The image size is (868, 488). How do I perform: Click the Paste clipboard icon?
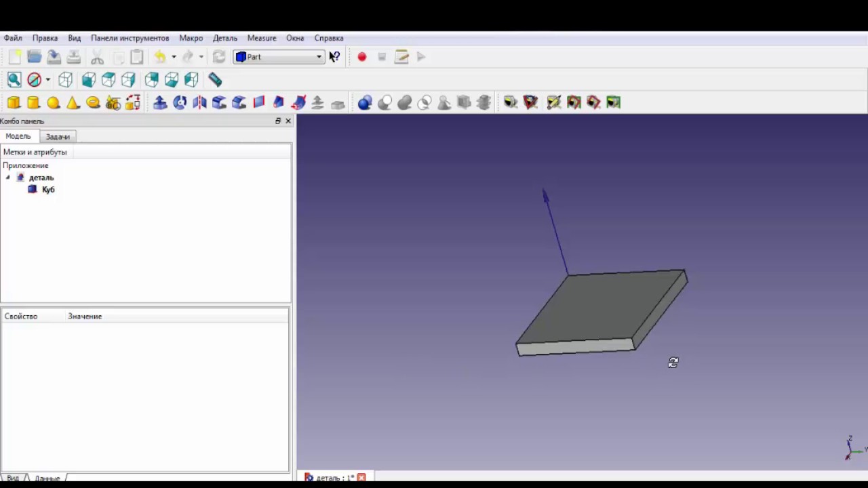[x=136, y=57]
